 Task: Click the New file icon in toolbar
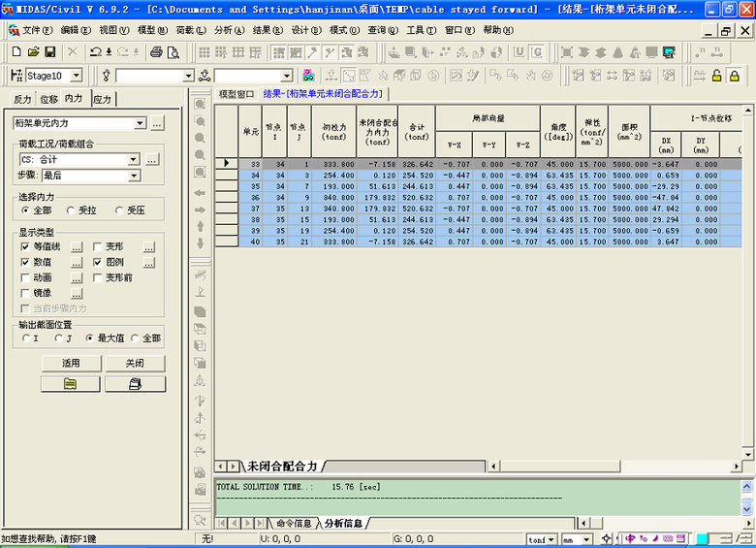pos(16,51)
